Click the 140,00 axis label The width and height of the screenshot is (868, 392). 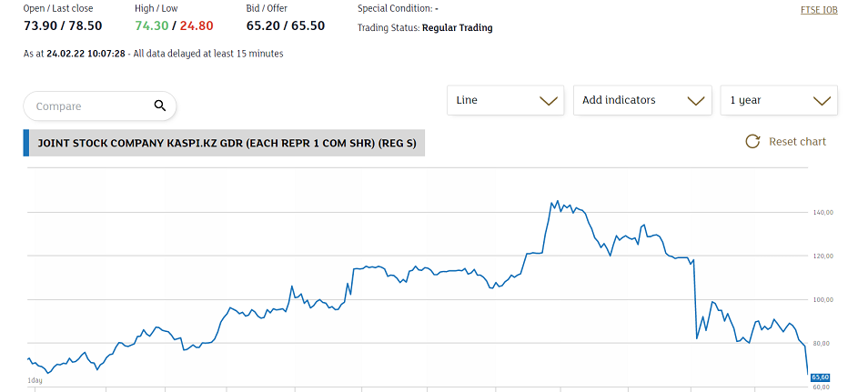tap(821, 213)
